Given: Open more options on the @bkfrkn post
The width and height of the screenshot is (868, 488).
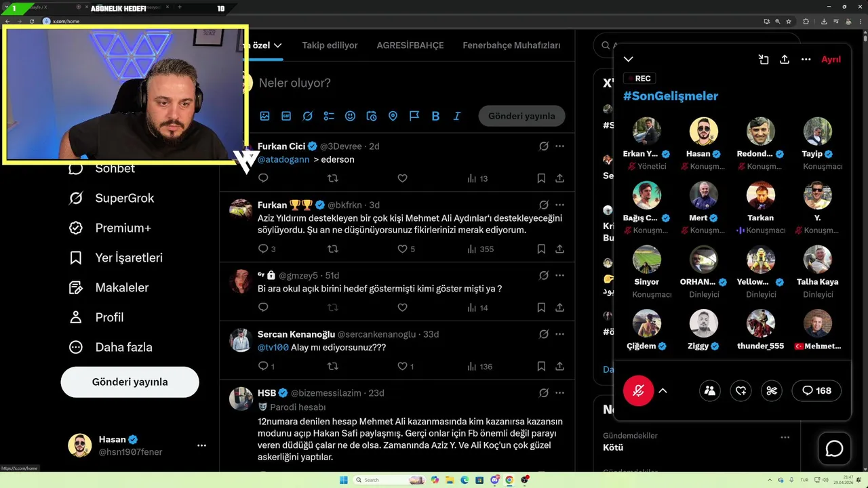Looking at the screenshot, I should click(559, 205).
